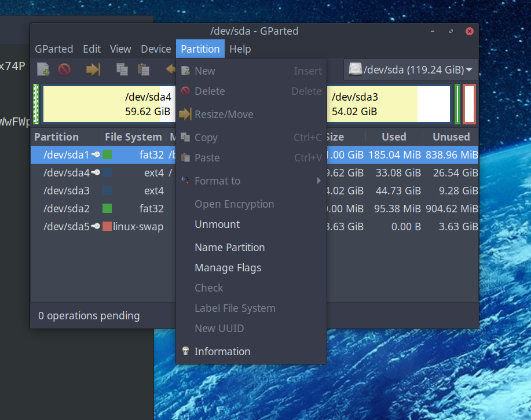Screen dimensions: 531x420
Task: Sort by the Unused column header
Action: pos(451,137)
